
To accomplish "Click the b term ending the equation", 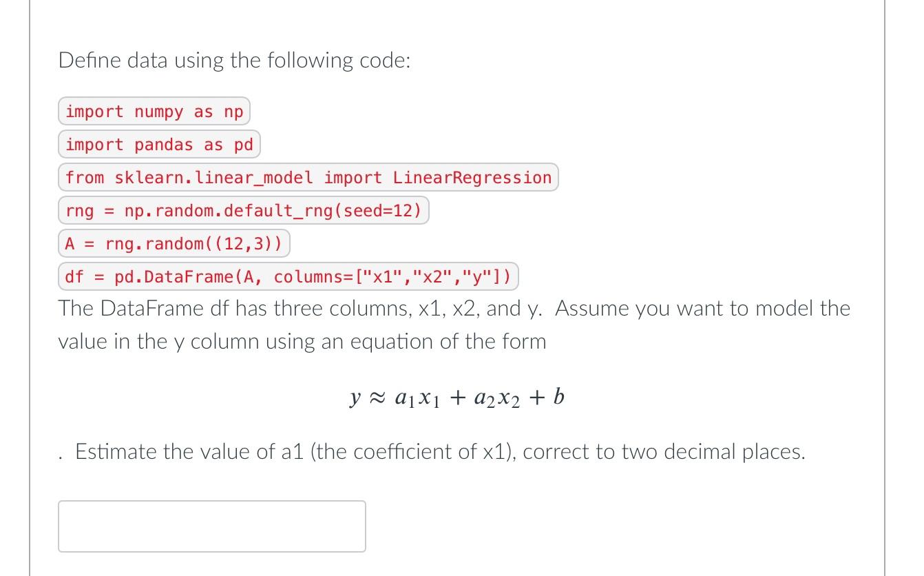I will [558, 396].
